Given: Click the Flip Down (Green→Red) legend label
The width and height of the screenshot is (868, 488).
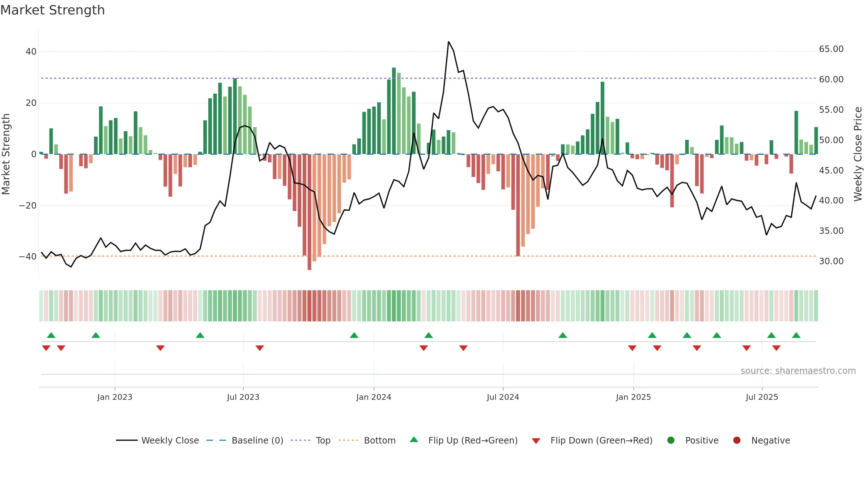Looking at the screenshot, I should (601, 440).
